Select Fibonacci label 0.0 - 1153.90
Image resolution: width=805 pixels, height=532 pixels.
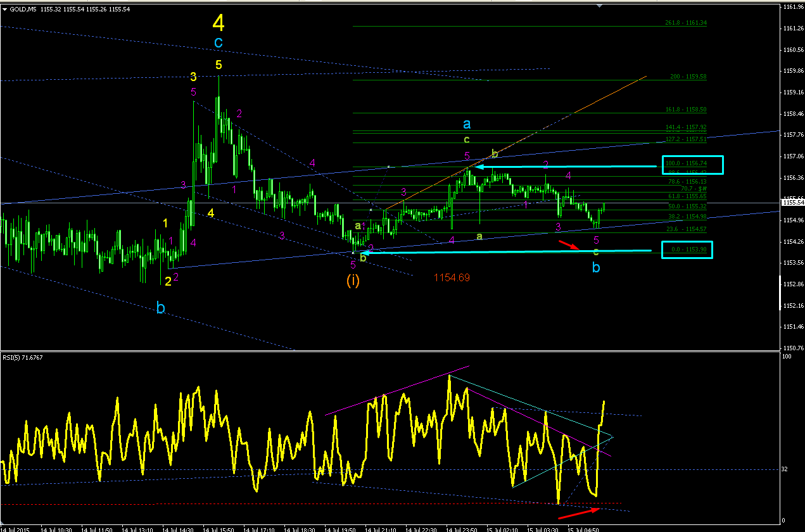(x=688, y=250)
